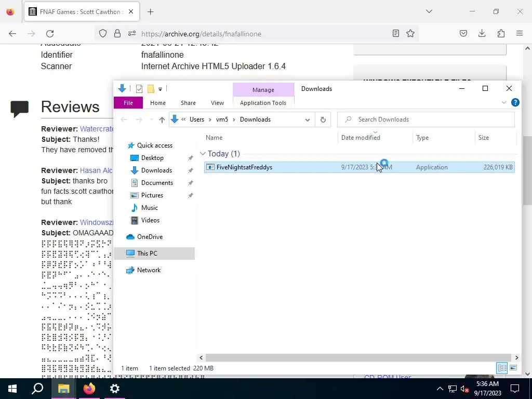Open site permissions icon in address bar
The width and height of the screenshot is (532, 399).
(132, 33)
